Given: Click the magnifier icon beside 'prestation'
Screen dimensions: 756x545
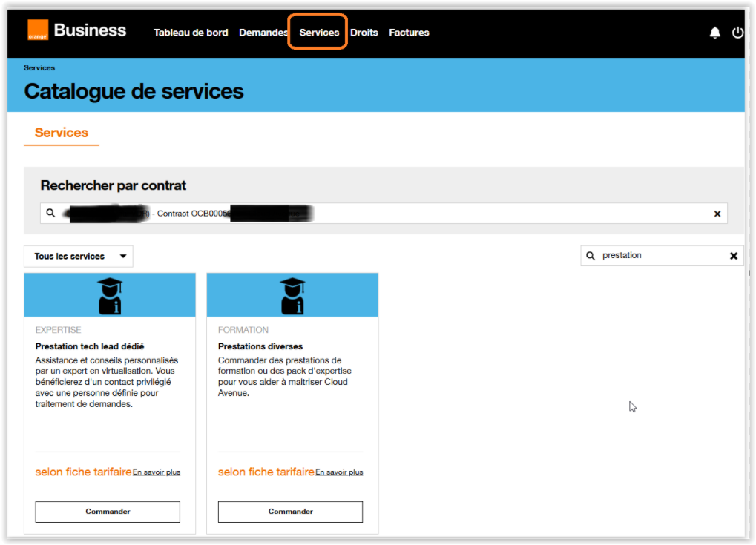Looking at the screenshot, I should pyautogui.click(x=591, y=256).
